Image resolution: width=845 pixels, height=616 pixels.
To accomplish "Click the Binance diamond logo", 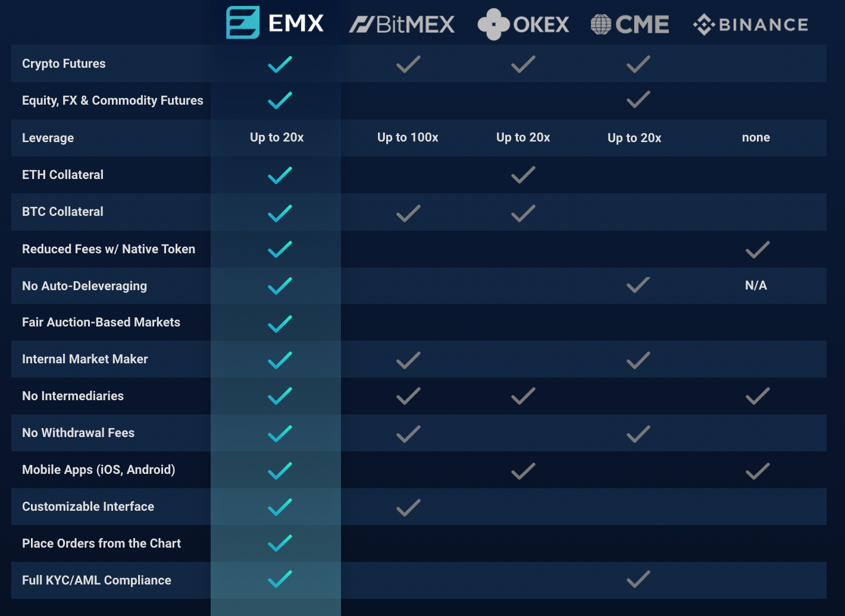I will [704, 24].
